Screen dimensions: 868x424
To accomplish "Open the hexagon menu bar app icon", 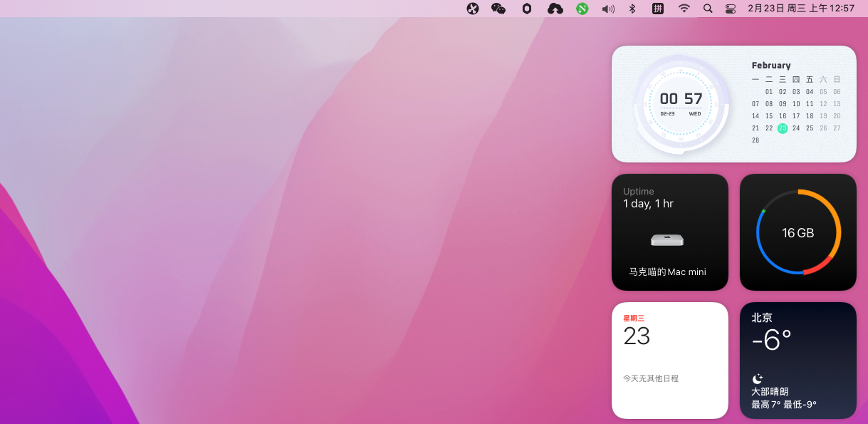I will click(x=526, y=9).
